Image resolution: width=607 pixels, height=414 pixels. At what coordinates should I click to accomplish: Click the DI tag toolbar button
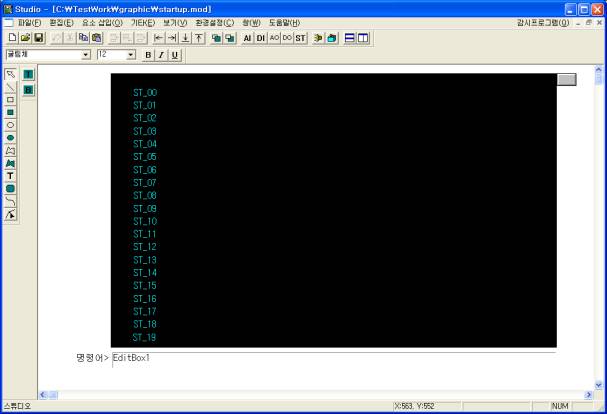[261, 38]
